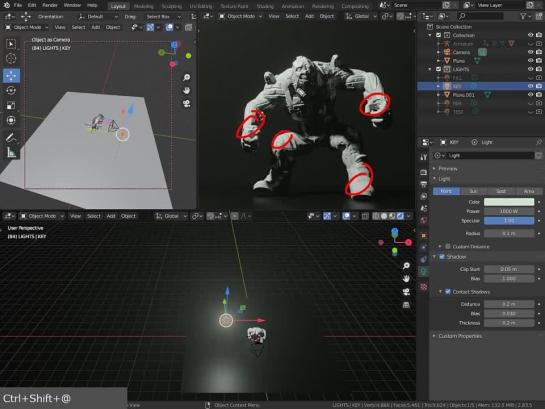This screenshot has height=409, width=545.
Task: Select the Select Box tool in the toolbar
Action: coord(11,44)
